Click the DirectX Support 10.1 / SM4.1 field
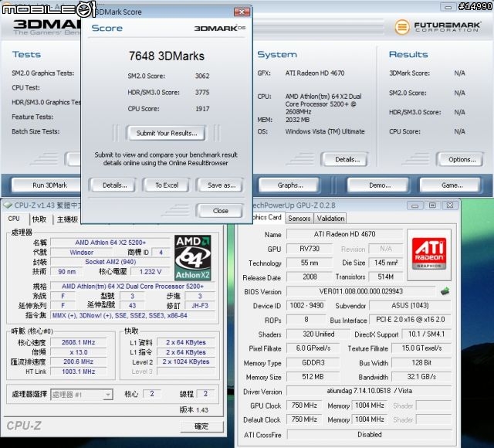Screen dimensions: 494x448 point(426,334)
